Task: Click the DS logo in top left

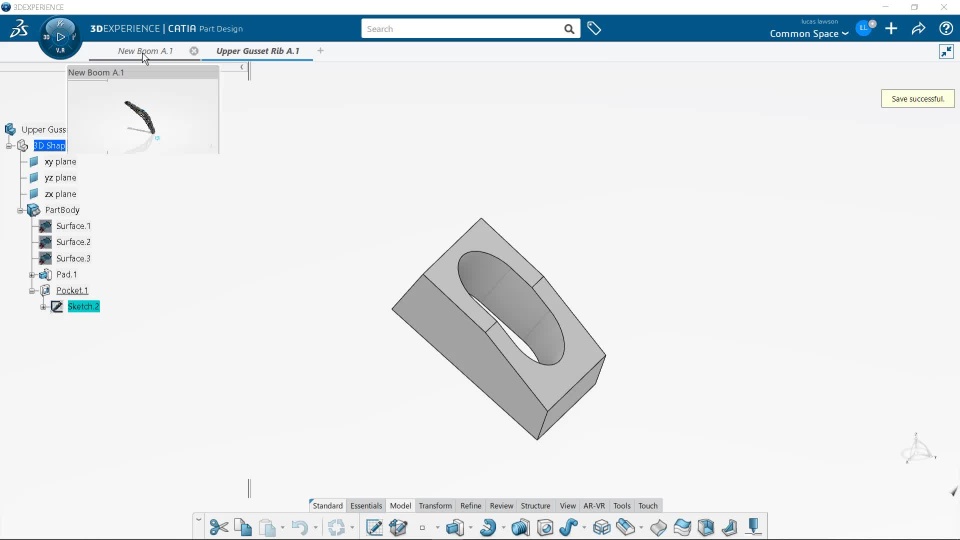Action: pos(19,28)
